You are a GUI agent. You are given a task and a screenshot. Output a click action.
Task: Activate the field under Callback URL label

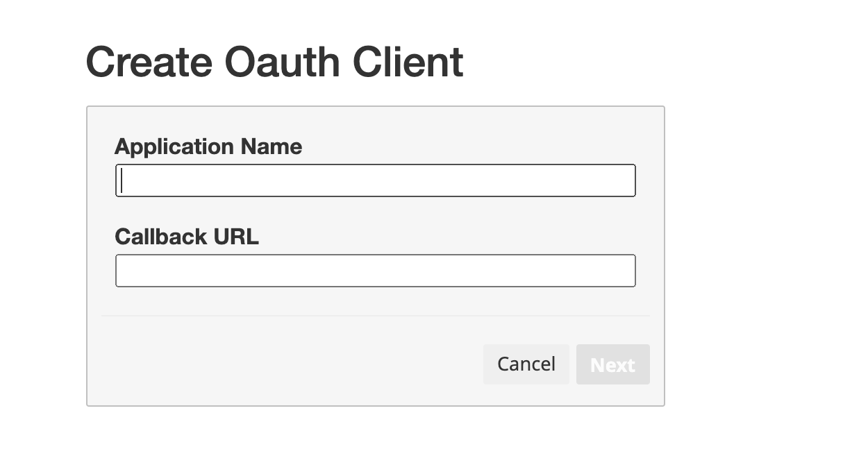pyautogui.click(x=375, y=271)
